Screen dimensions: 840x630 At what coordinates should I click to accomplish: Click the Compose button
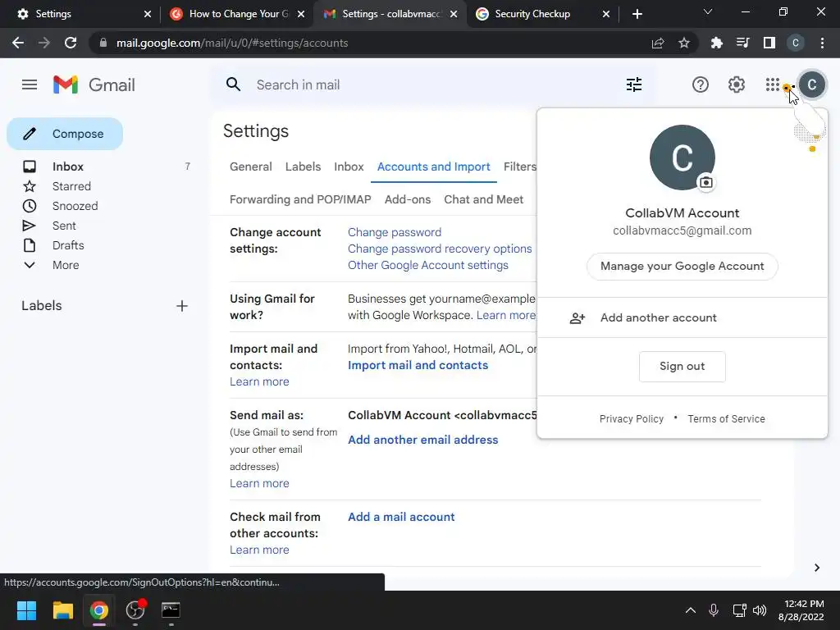click(x=65, y=134)
